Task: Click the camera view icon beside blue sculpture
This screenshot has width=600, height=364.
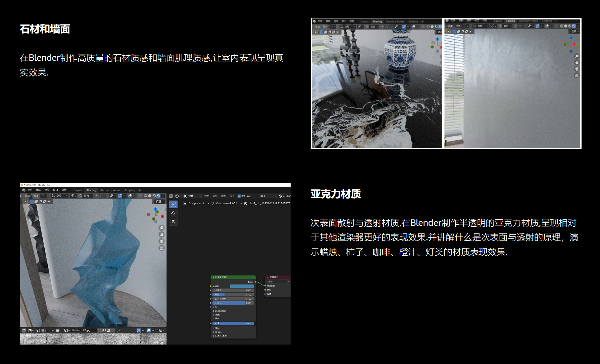Action: coord(161,241)
